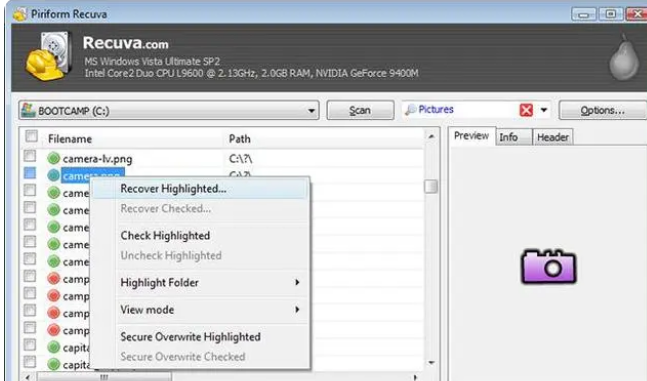Click the vertical scrollbar thumb of file list

pyautogui.click(x=431, y=187)
